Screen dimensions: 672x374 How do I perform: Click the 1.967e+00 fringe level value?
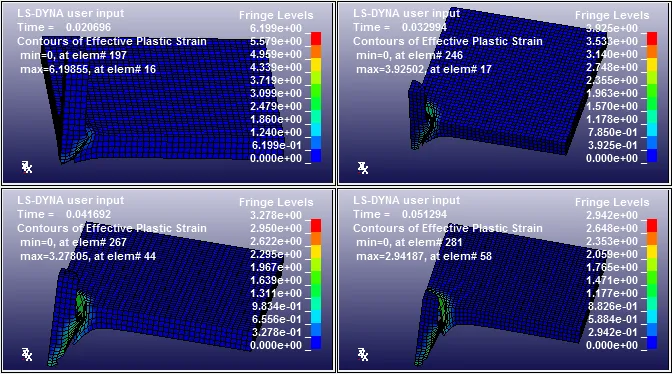pyautogui.click(x=276, y=267)
